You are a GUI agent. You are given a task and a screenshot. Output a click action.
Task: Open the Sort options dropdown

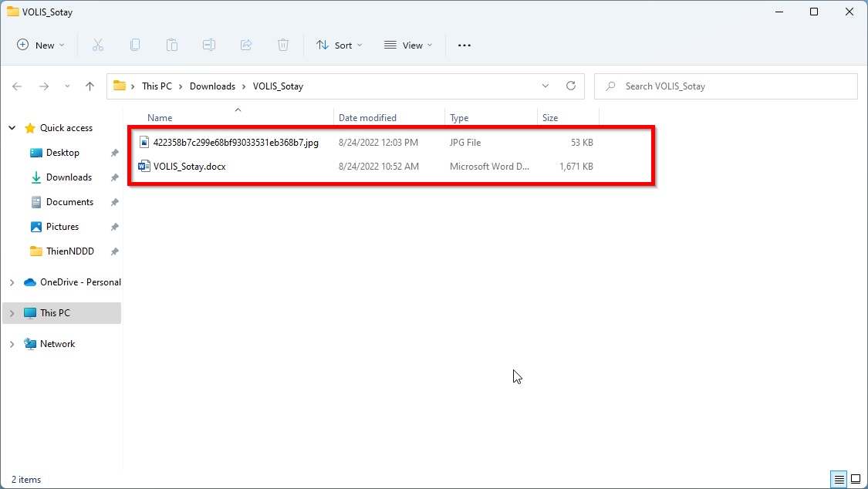pyautogui.click(x=339, y=46)
